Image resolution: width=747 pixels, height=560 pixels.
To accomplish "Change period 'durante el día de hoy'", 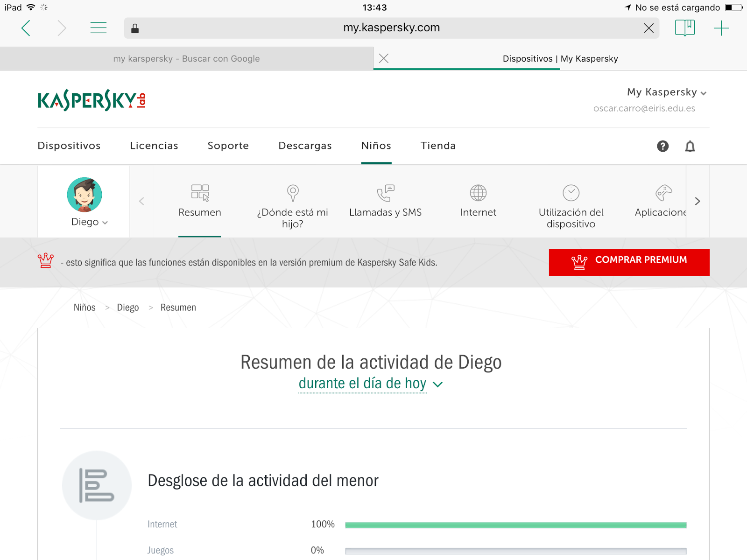I will point(371,384).
